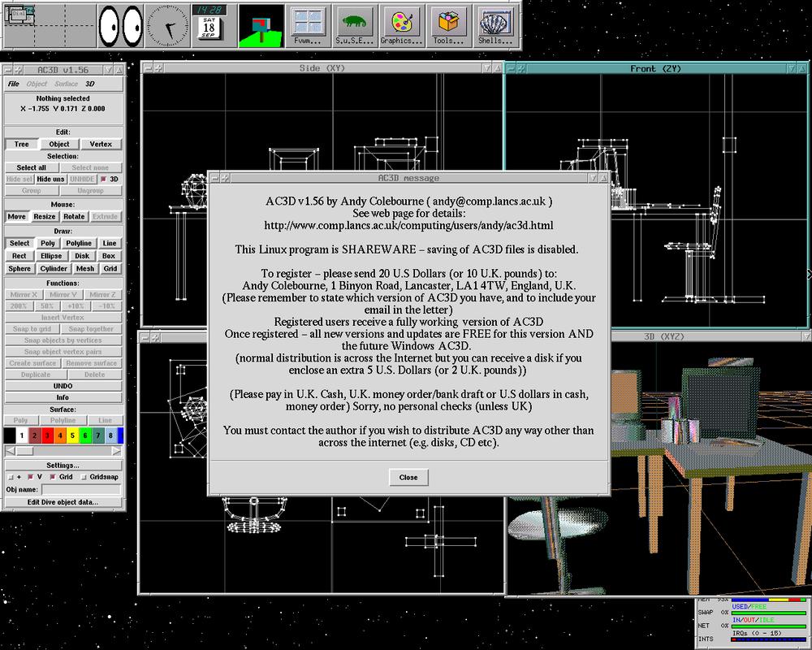This screenshot has width=812, height=650.
Task: Open Settings... in AC3D panel
Action: coord(63,466)
